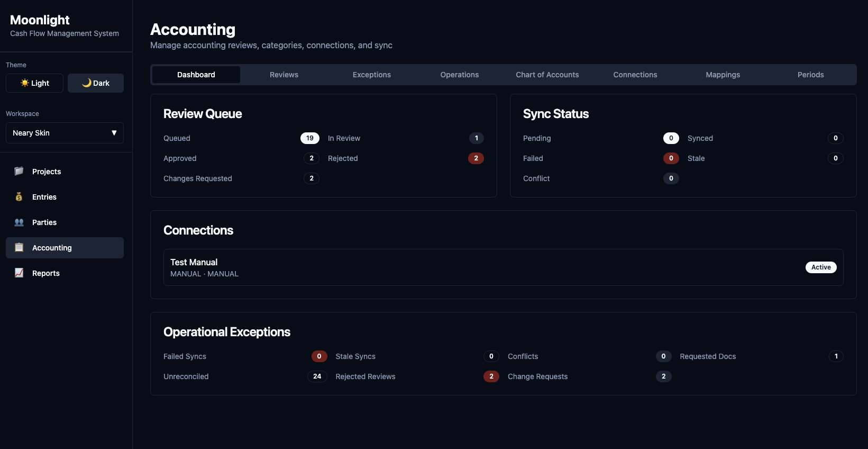This screenshot has height=449, width=868.
Task: Click the Test Manual connection card
Action: click(x=504, y=267)
